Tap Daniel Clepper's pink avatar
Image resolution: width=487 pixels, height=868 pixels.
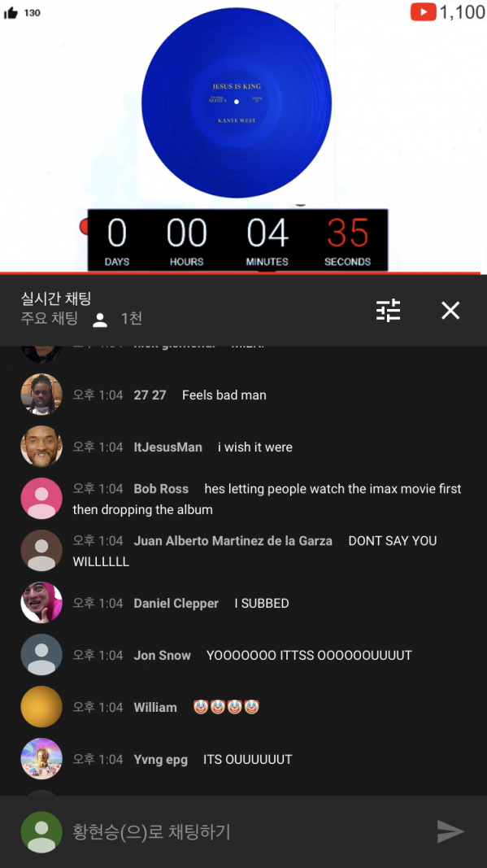[x=41, y=602]
